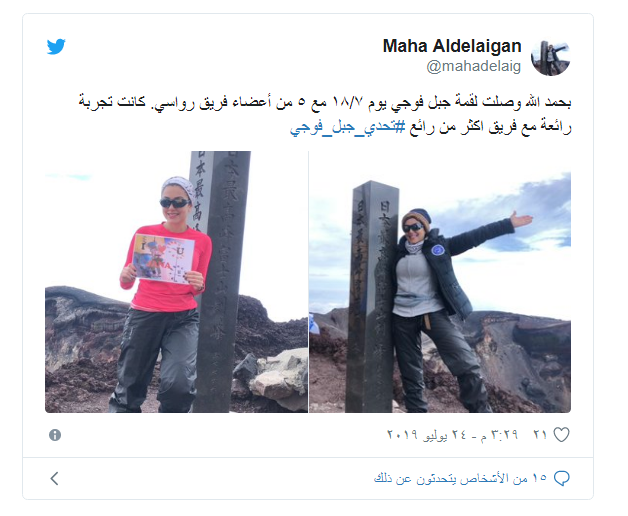Like the tweet with the heart icon
Viewport: 628px width, 516px height.
pyautogui.click(x=561, y=435)
